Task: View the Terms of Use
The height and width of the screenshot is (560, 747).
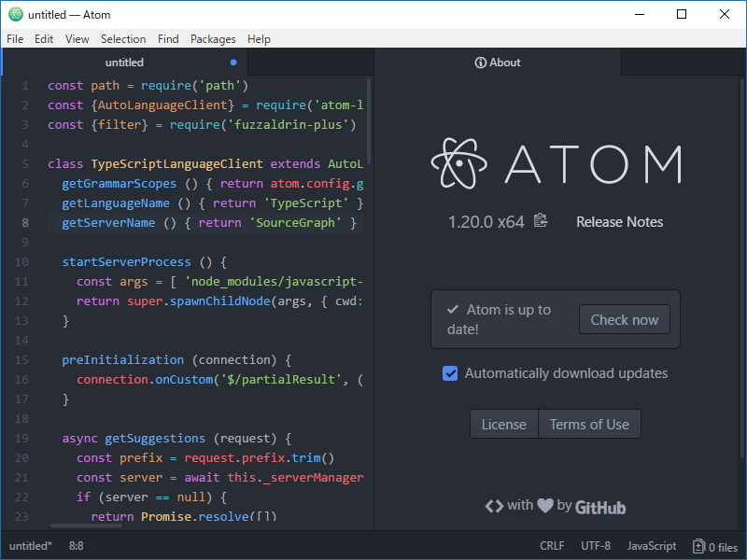Action: click(x=589, y=423)
